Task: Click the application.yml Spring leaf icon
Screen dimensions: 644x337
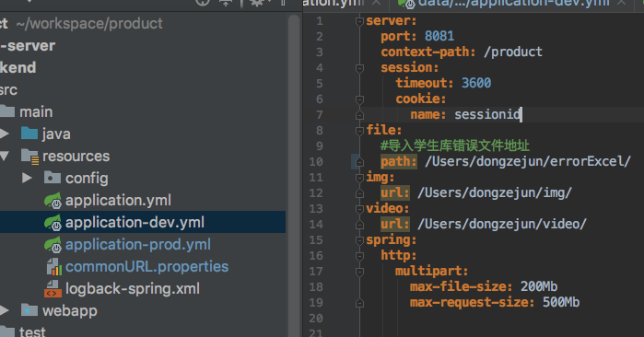Action: point(53,201)
